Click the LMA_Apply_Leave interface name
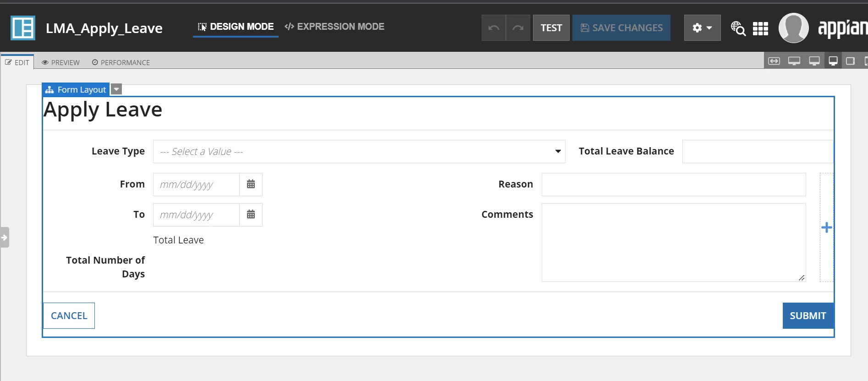 pos(104,28)
